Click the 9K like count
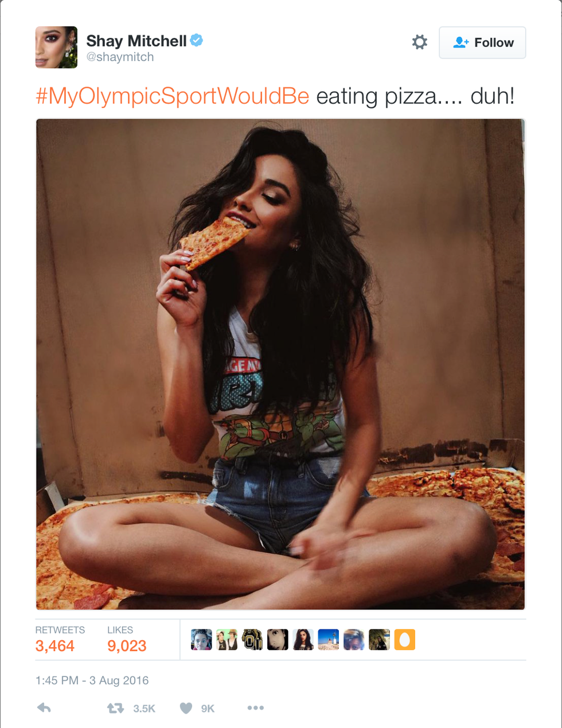Viewport: 562px width, 728px height. (x=208, y=708)
